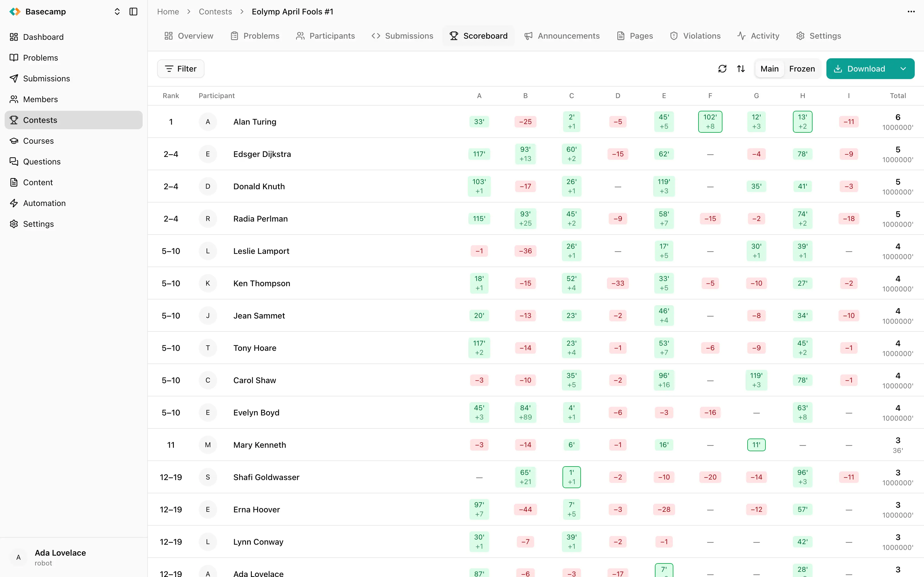The image size is (924, 577).
Task: Open the Filter options
Action: (x=180, y=69)
